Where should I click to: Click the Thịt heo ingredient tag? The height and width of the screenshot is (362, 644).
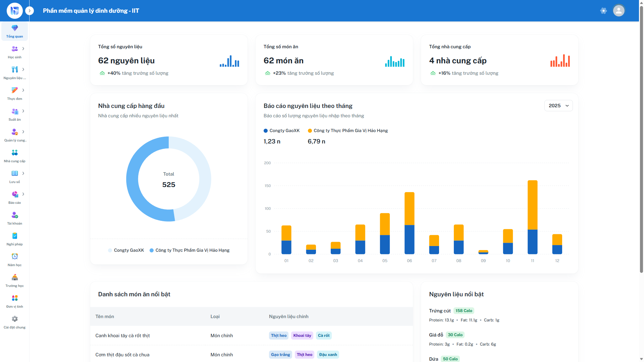tap(278, 336)
